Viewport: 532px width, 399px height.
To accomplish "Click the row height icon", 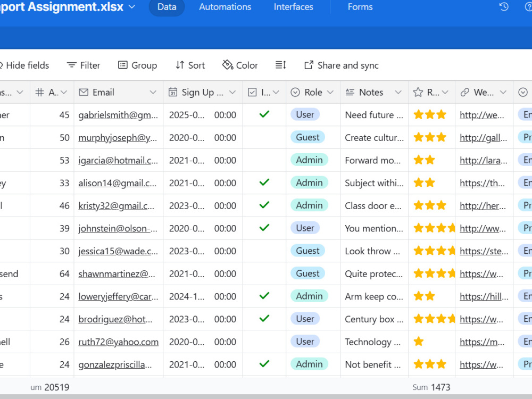I will [x=280, y=65].
